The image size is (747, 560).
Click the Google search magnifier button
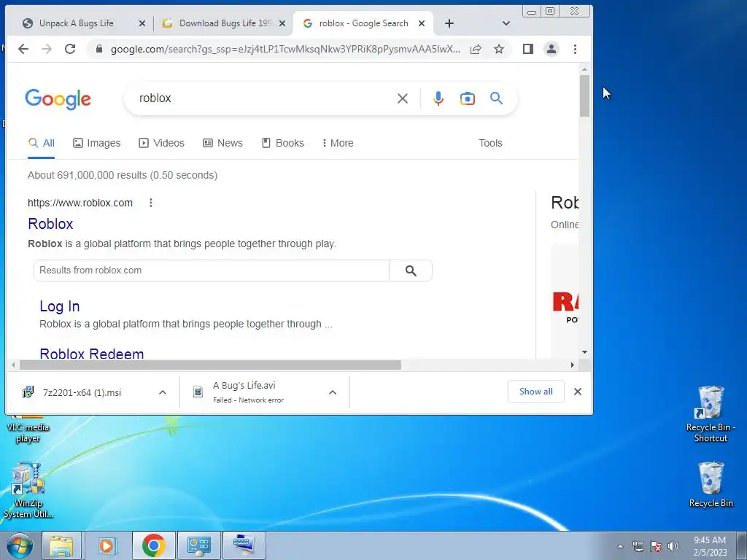(x=496, y=98)
